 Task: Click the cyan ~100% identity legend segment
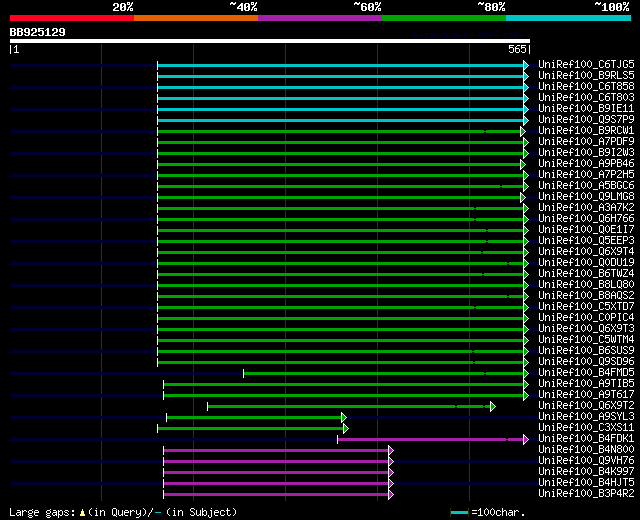click(569, 18)
